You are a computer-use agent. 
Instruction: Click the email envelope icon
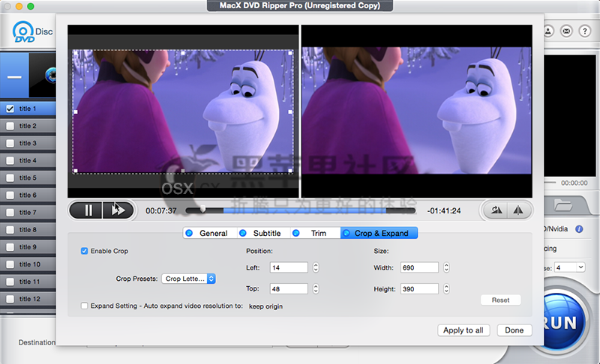click(x=566, y=31)
